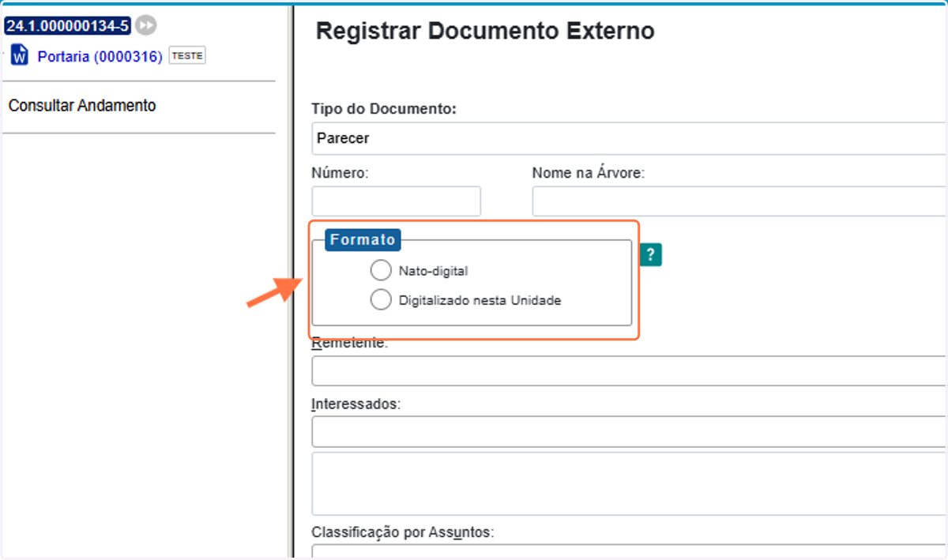The image size is (948, 560).
Task: Click the Tipo do Documento label
Action: coord(384,108)
